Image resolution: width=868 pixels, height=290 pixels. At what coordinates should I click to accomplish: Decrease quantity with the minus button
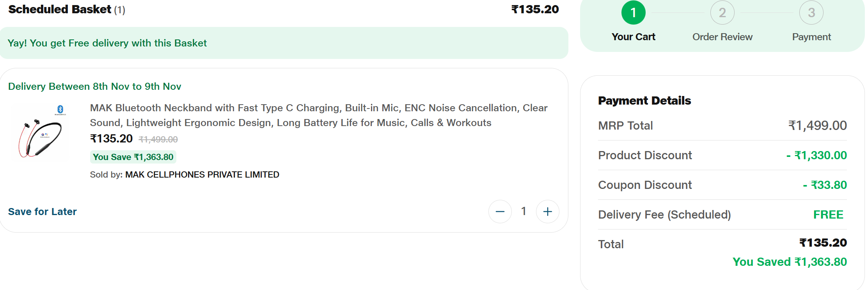click(x=500, y=212)
